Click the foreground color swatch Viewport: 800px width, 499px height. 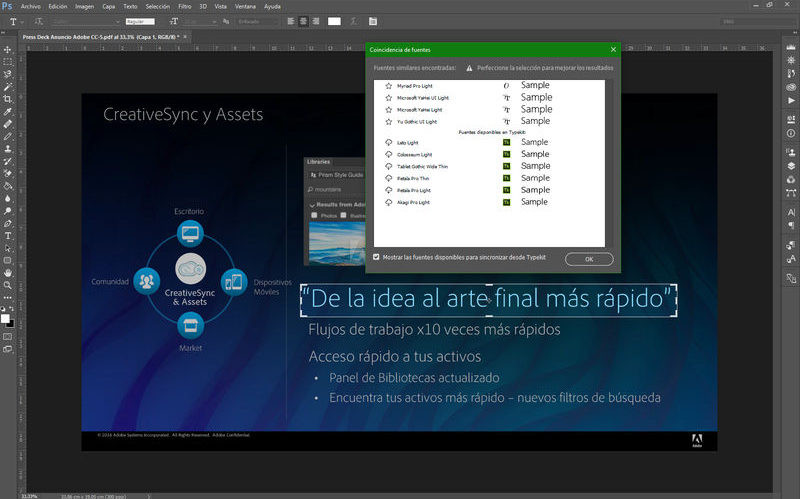click(x=5, y=319)
